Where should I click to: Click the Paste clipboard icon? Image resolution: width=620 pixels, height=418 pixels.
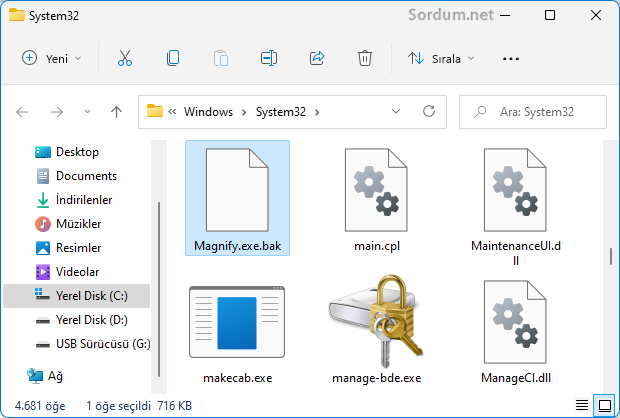[x=221, y=59]
